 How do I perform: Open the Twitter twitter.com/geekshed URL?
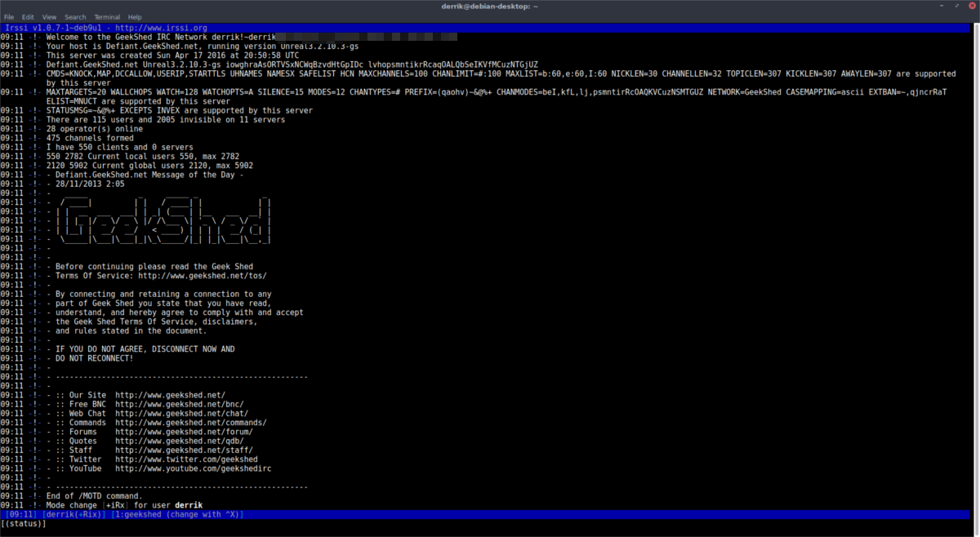186,459
